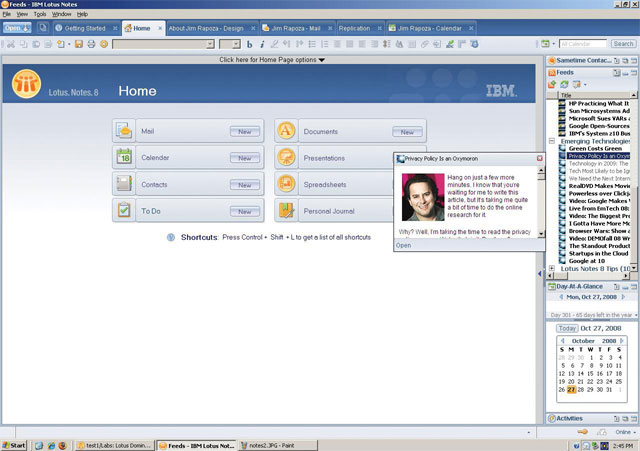Click the Presentations orange icon
640x451 pixels.
pyautogui.click(x=286, y=157)
